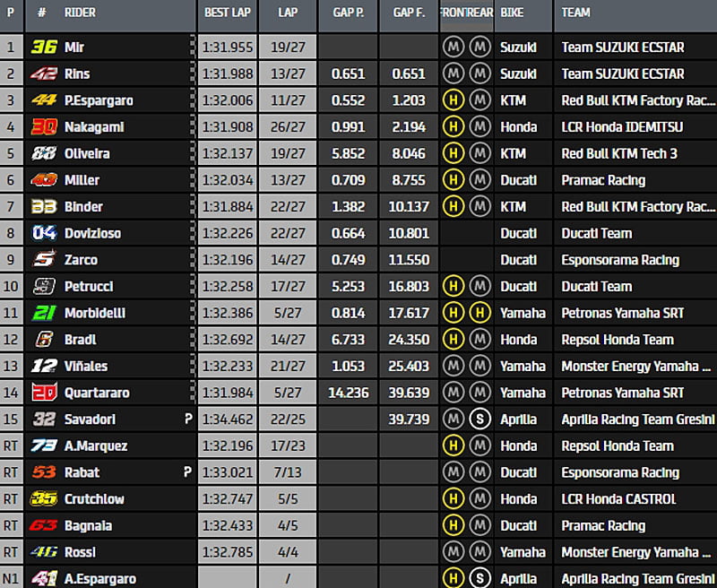
Task: Select Quartararo's red 20 number badge
Action: click(43, 393)
